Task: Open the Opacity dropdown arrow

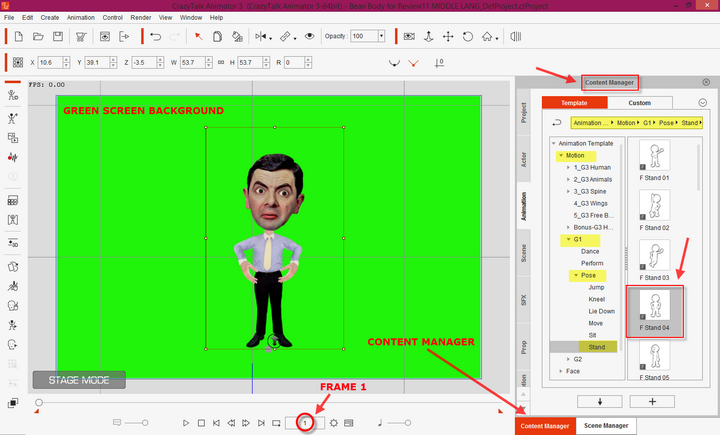Action: click(381, 36)
